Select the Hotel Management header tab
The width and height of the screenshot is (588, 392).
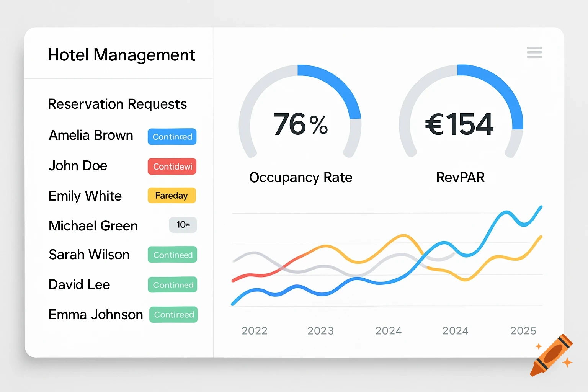click(x=121, y=54)
